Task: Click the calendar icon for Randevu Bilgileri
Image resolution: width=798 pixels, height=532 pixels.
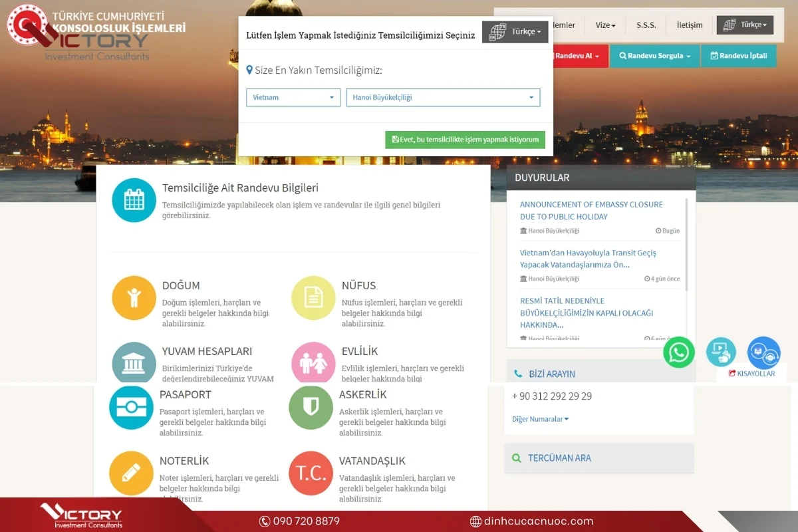Action: (x=134, y=200)
